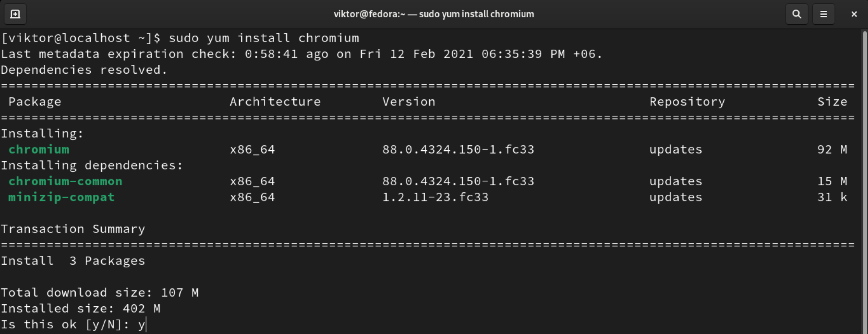This screenshot has width=868, height=334.
Task: Click the 'Package' column header
Action: (x=35, y=102)
